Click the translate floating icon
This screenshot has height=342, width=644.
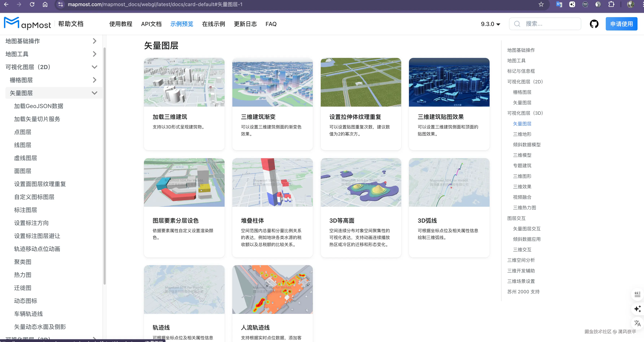coord(637,323)
